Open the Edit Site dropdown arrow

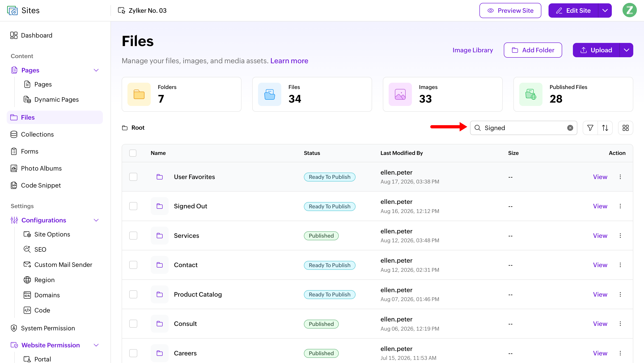(605, 11)
